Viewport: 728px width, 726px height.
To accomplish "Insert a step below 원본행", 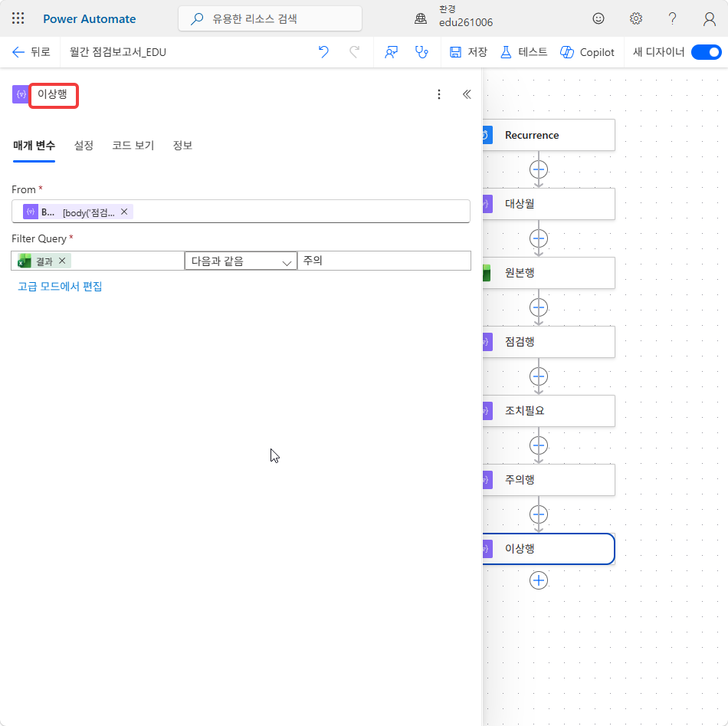I will point(539,307).
